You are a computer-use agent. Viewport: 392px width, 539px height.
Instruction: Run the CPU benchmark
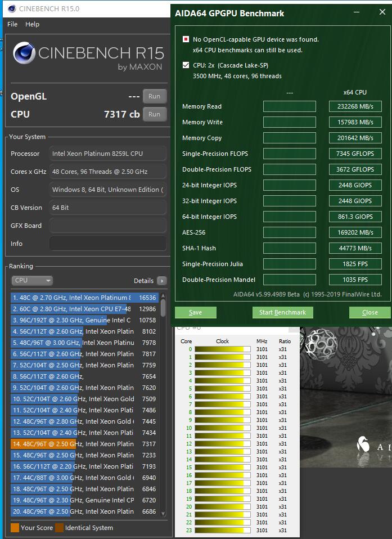tap(155, 114)
